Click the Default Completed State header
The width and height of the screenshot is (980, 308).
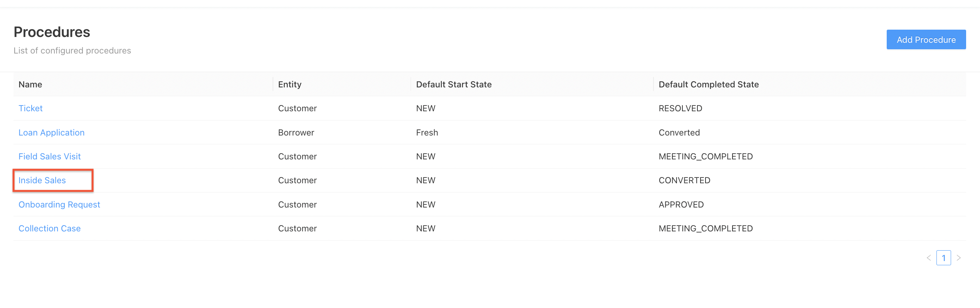tap(708, 85)
